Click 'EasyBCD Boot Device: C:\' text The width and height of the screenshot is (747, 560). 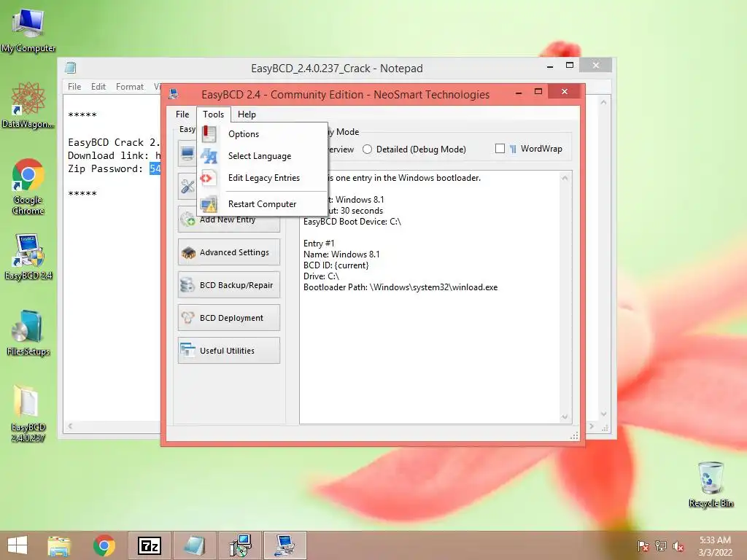click(352, 222)
